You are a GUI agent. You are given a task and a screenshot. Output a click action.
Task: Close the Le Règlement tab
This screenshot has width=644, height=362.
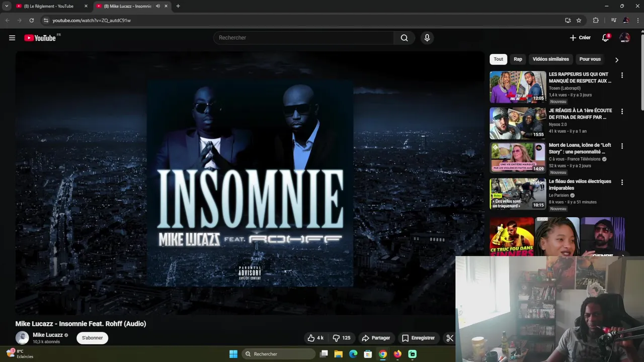coord(86,6)
